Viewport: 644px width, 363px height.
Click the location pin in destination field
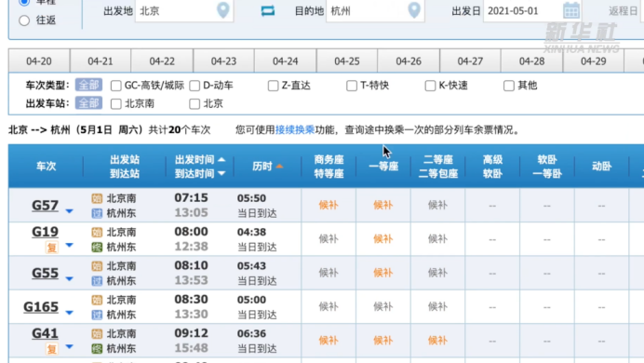[x=414, y=10]
